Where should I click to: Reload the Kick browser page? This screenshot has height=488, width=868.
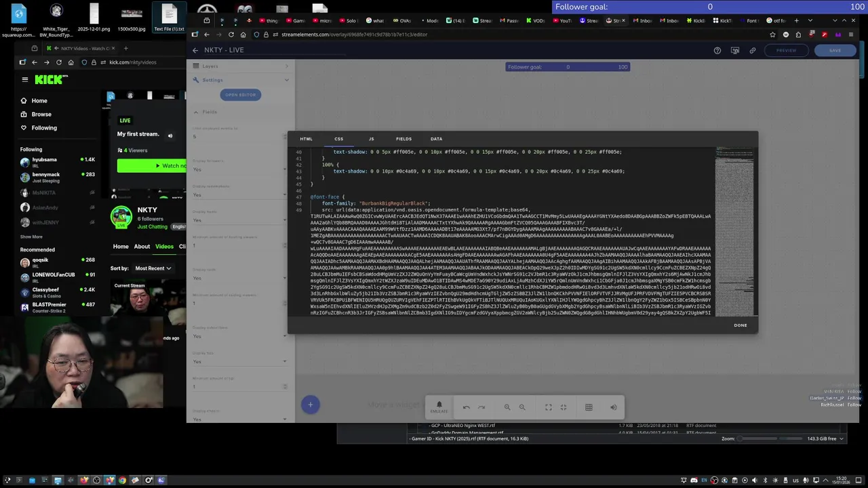point(59,62)
